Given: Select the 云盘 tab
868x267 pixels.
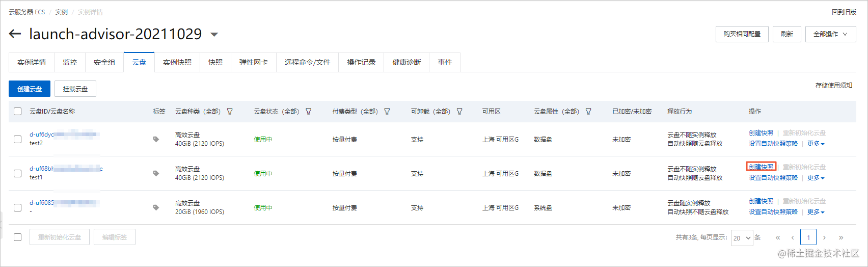Looking at the screenshot, I should [139, 62].
